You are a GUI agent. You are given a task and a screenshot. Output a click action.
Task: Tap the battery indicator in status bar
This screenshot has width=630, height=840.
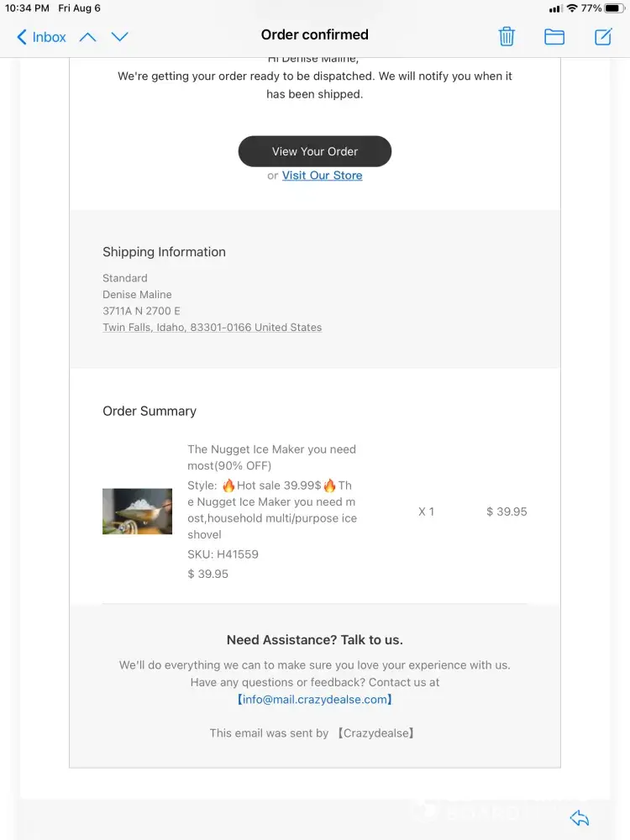pyautogui.click(x=615, y=8)
